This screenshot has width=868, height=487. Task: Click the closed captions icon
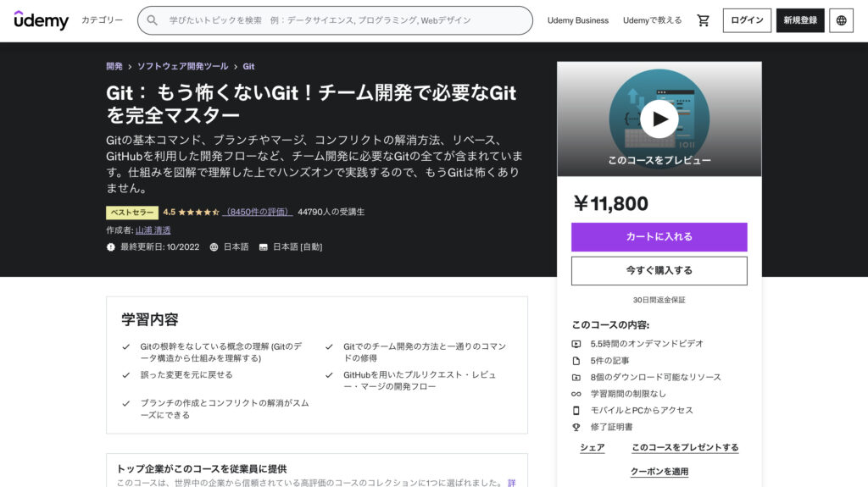pos(264,247)
